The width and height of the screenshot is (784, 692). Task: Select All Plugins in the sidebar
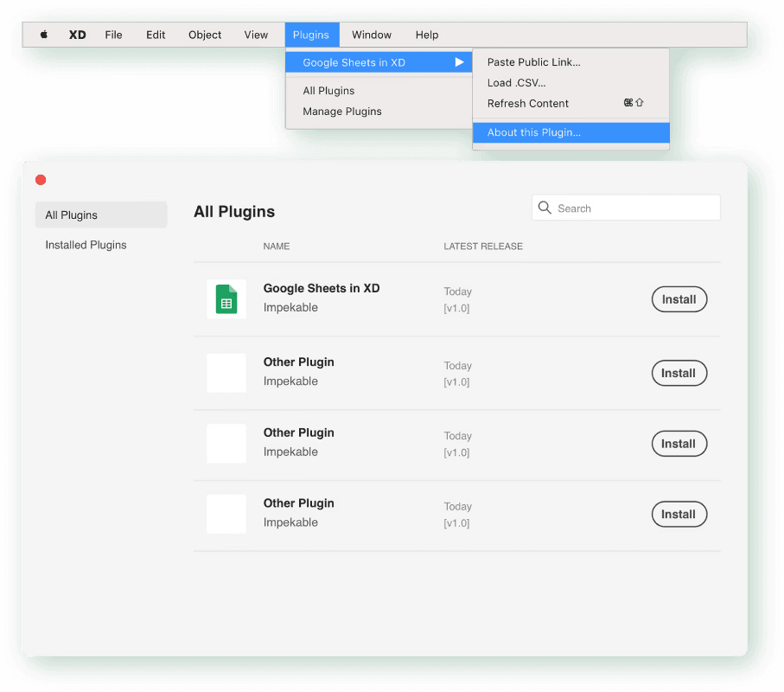(101, 215)
